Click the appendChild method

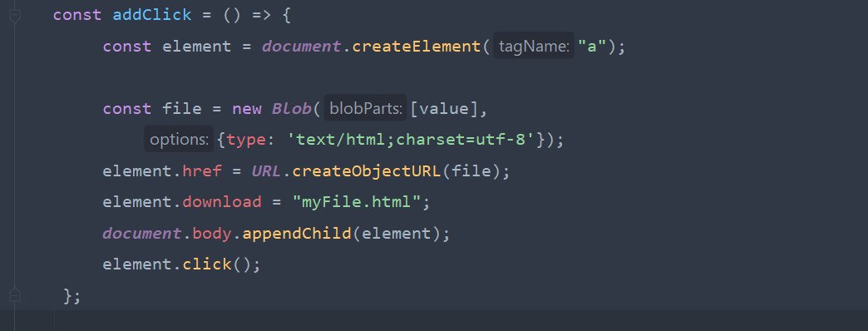(x=298, y=233)
